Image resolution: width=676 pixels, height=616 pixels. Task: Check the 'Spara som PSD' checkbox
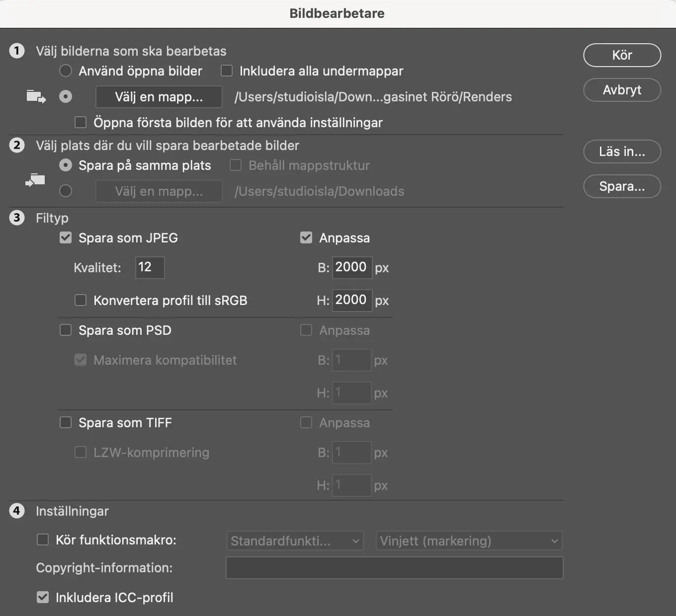[x=66, y=330]
